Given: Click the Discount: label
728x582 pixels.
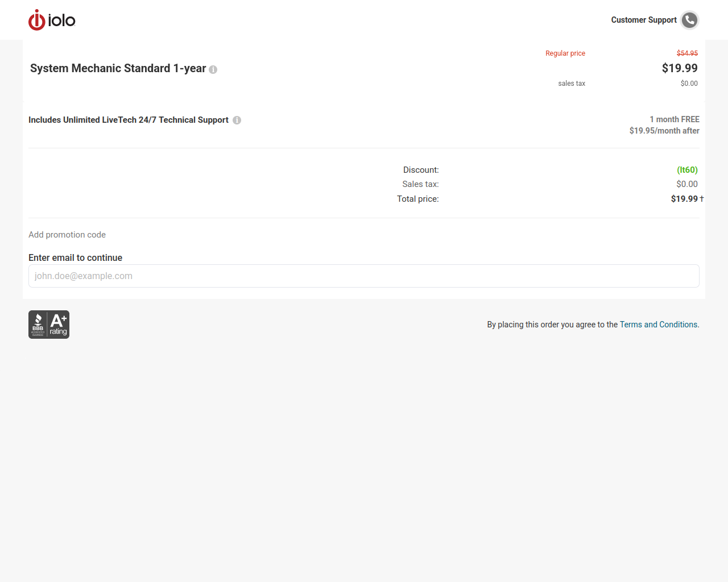Looking at the screenshot, I should (421, 170).
